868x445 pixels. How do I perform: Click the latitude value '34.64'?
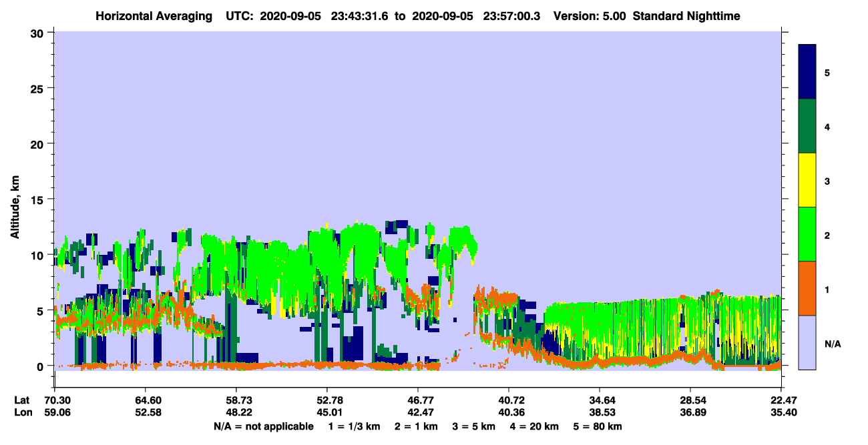(x=600, y=400)
